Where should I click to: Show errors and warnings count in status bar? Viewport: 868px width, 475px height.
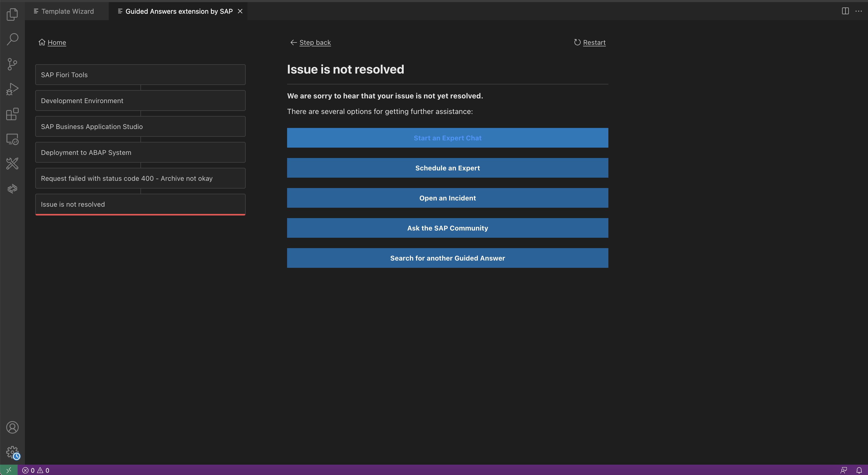pos(36,470)
